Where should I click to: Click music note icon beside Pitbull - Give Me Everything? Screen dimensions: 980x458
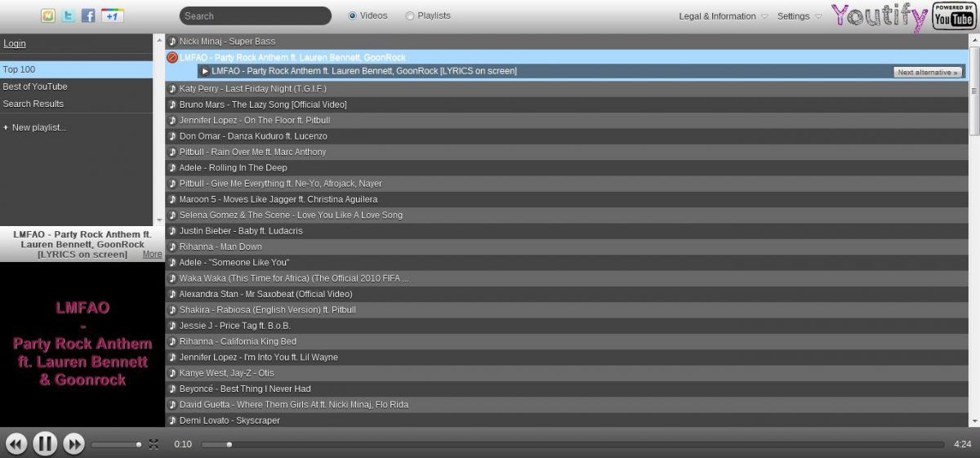click(x=172, y=184)
